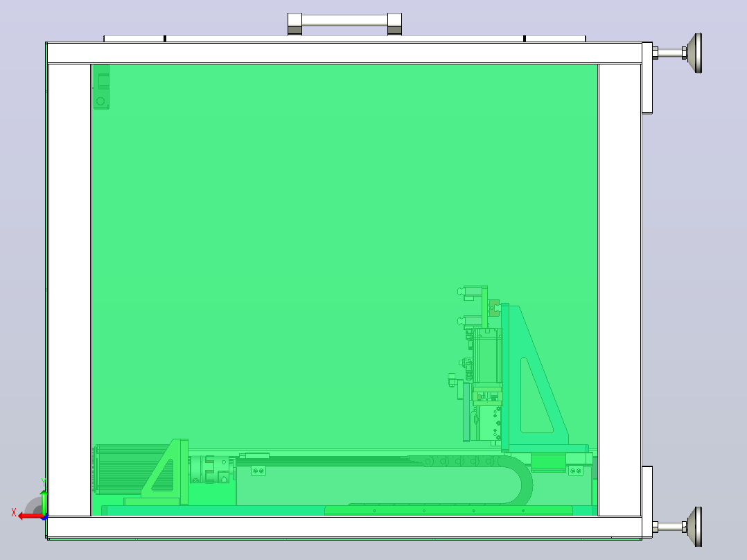Click the coordinate triad orientation icon
This screenshot has height=560, width=747.
[x=31, y=506]
